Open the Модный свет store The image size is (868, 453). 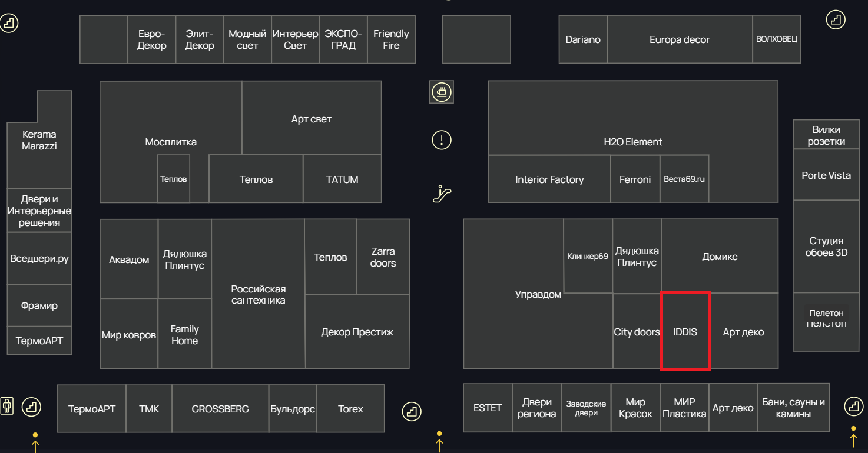(247, 39)
